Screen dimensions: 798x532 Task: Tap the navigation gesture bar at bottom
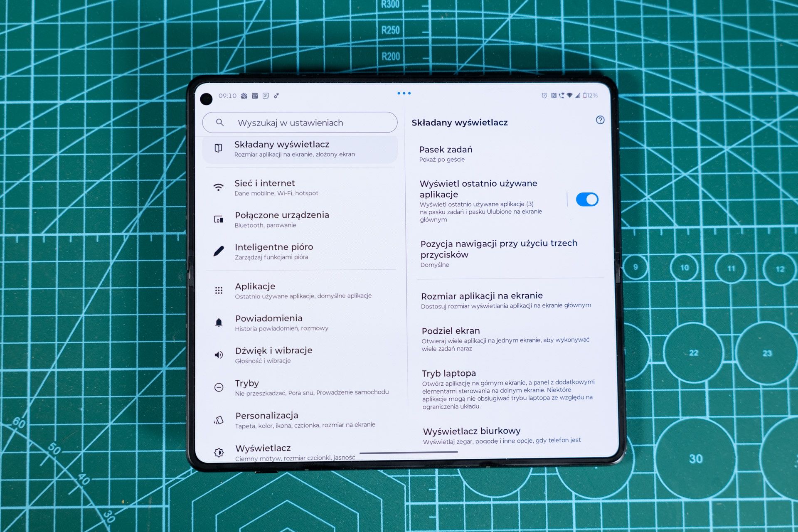(x=409, y=452)
